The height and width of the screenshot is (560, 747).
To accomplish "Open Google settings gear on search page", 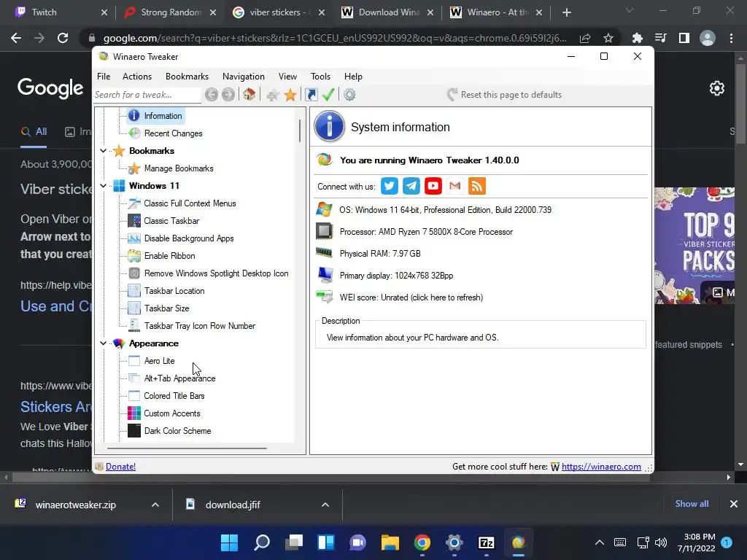I will [716, 88].
